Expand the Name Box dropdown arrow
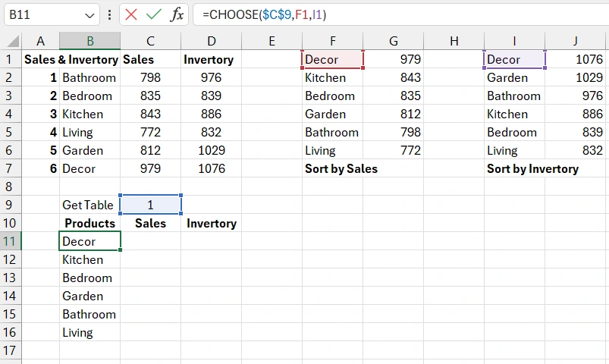 click(90, 14)
